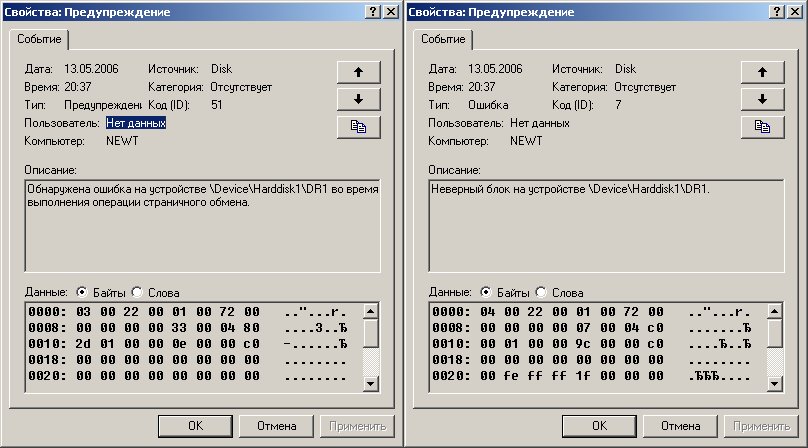The image size is (808, 448).
Task: Close the right properties dialog
Action: click(796, 12)
